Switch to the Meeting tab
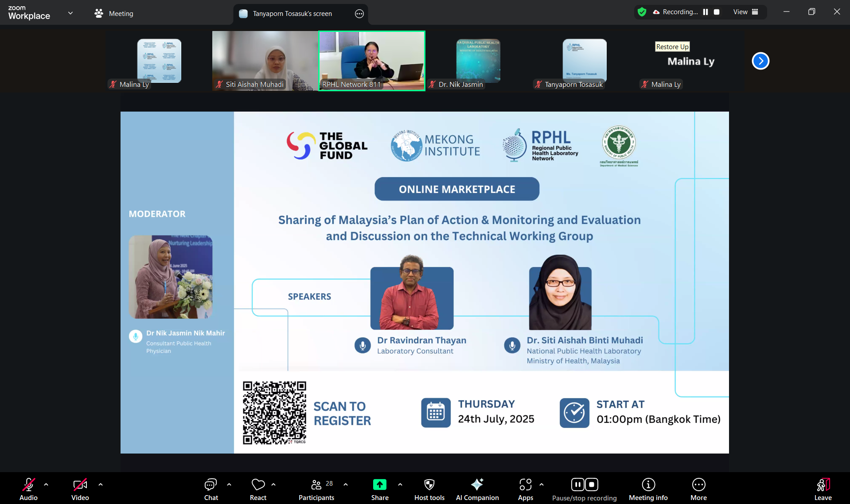Image resolution: width=850 pixels, height=504 pixels. point(114,14)
